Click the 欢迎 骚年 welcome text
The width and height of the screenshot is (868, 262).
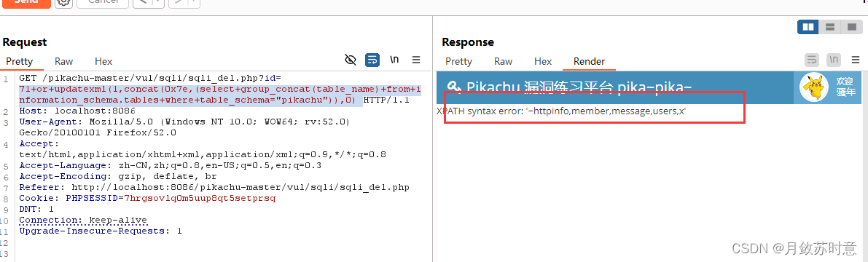846,87
